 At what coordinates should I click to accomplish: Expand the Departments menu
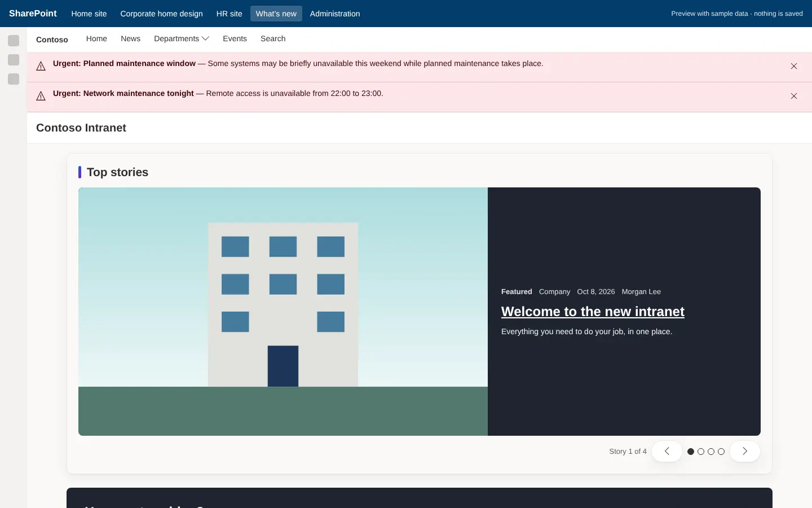182,39
